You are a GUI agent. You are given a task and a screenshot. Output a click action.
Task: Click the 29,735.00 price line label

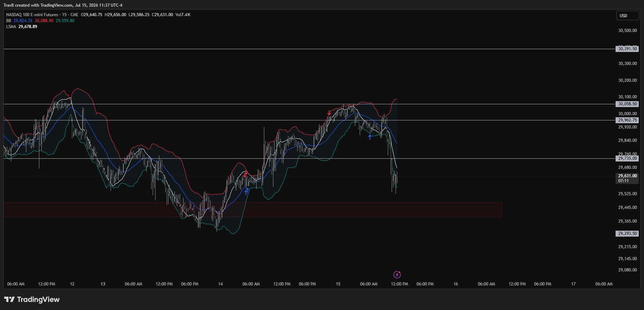pyautogui.click(x=628, y=158)
